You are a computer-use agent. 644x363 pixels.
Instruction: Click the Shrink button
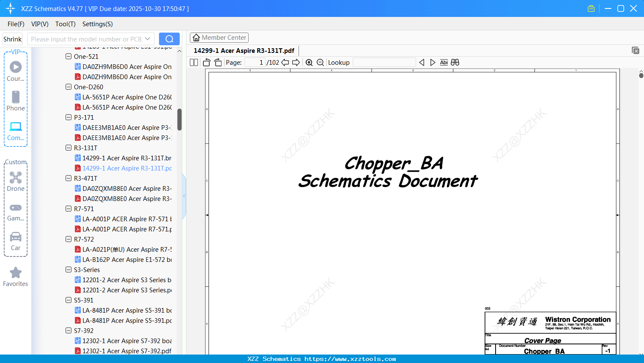click(13, 39)
